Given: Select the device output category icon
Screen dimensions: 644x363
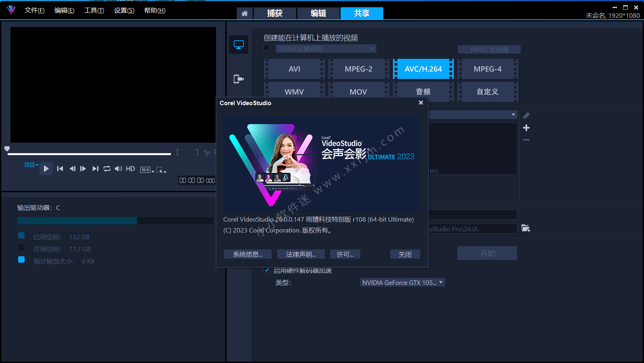Looking at the screenshot, I should tap(239, 79).
